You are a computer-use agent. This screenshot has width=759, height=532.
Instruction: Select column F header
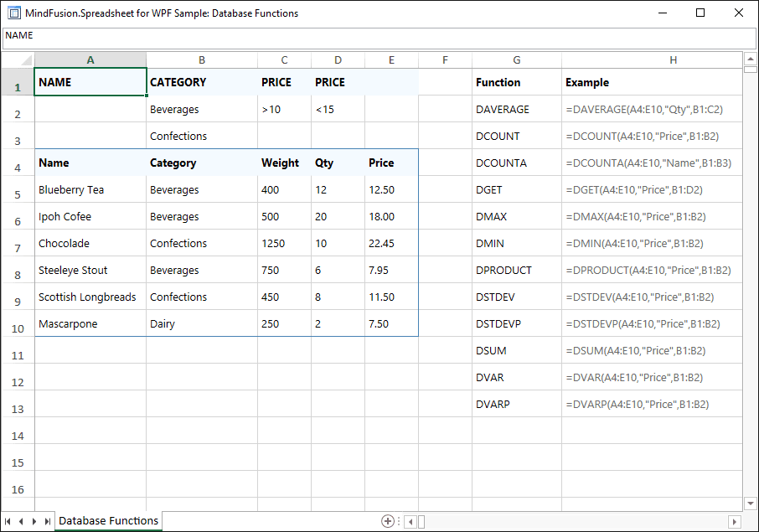coord(445,60)
